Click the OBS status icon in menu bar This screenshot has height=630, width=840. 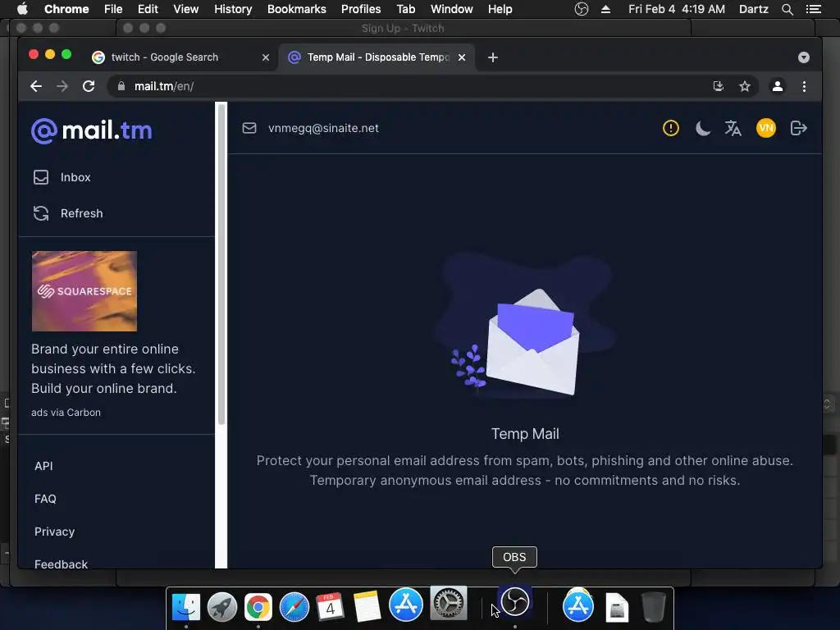coord(582,9)
